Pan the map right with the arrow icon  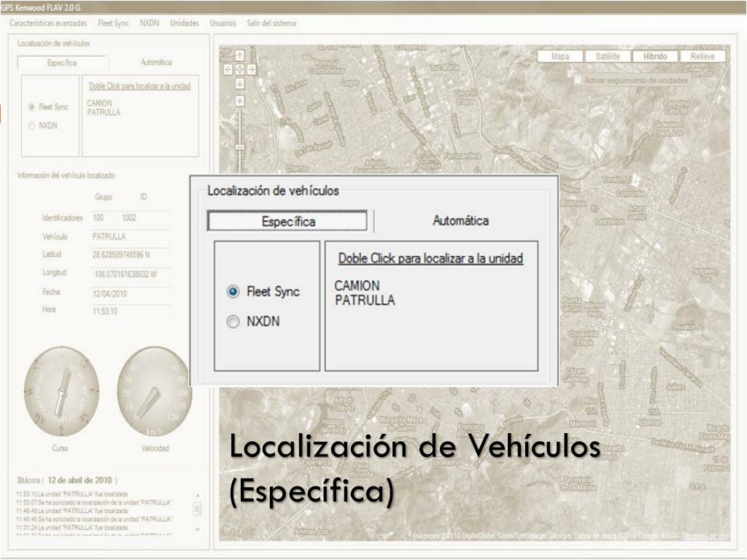[x=251, y=69]
